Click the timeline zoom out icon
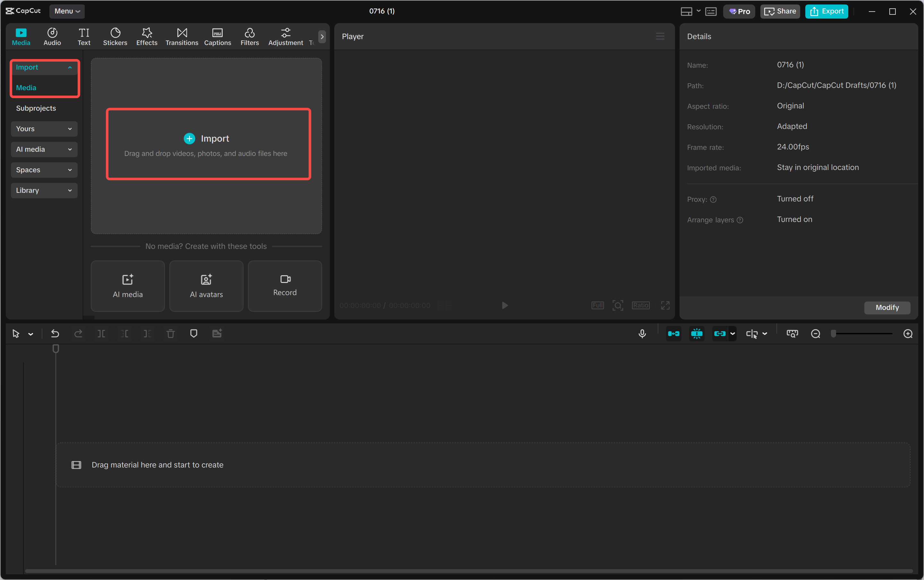The height and width of the screenshot is (580, 924). tap(816, 334)
